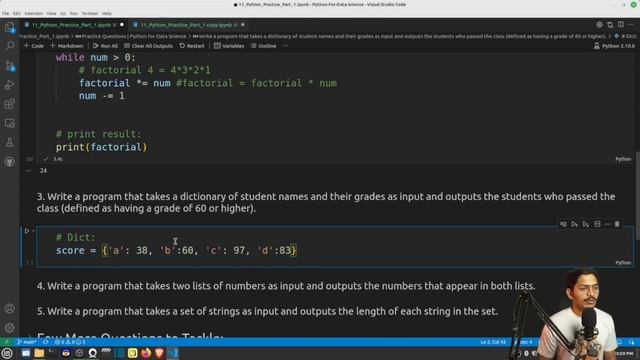This screenshot has width=640, height=360.
Task: Restart the notebook kernel
Action: (192, 46)
